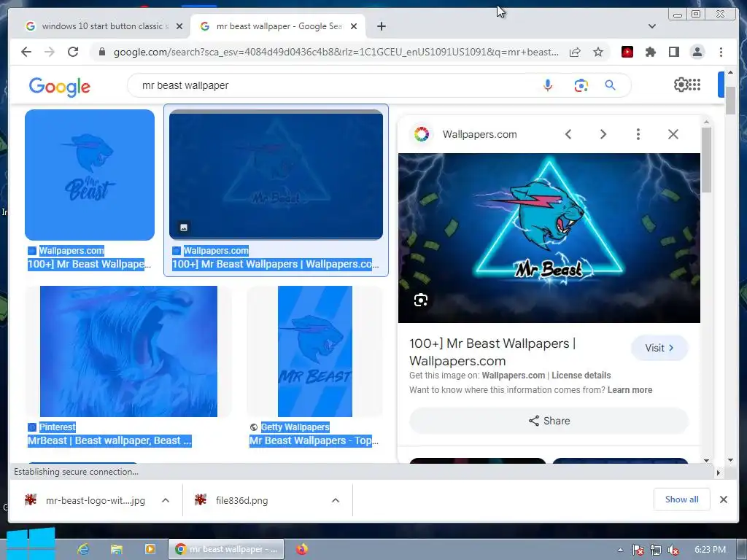Open the Pinterest roaring beast thumbnail
Image resolution: width=747 pixels, height=560 pixels.
128,351
